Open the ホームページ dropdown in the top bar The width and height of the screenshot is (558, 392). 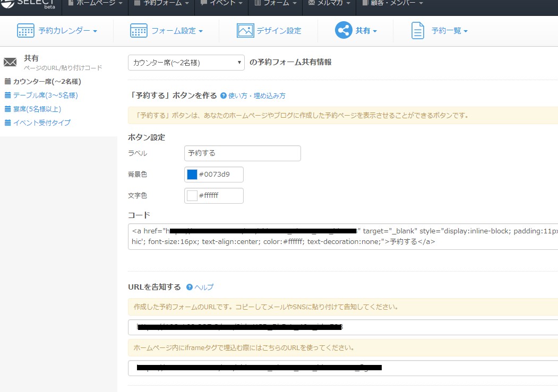(97, 4)
